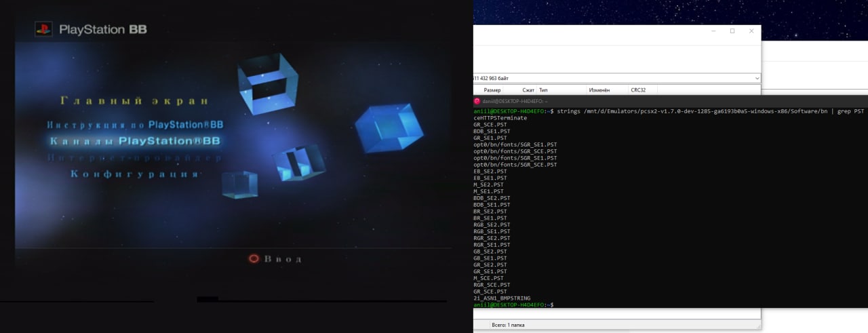Sort by the Сжат column header
The image size is (868, 333).
click(528, 90)
